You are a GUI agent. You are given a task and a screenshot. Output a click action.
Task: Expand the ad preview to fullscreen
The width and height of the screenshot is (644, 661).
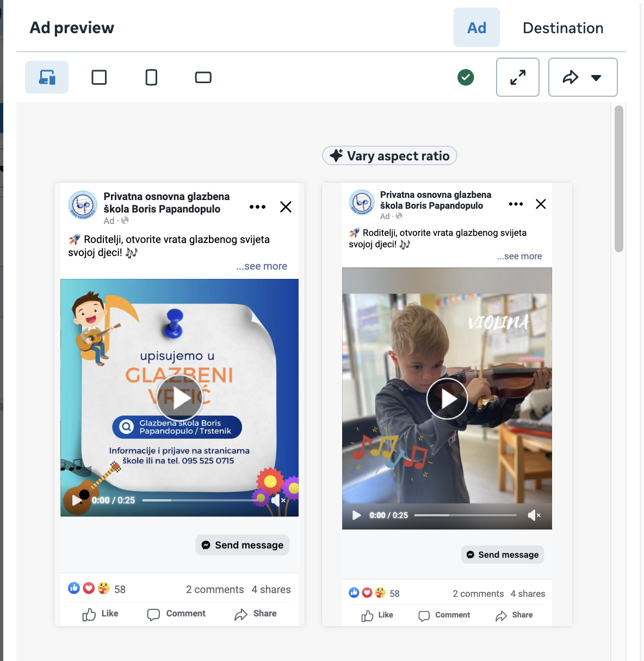pyautogui.click(x=518, y=77)
